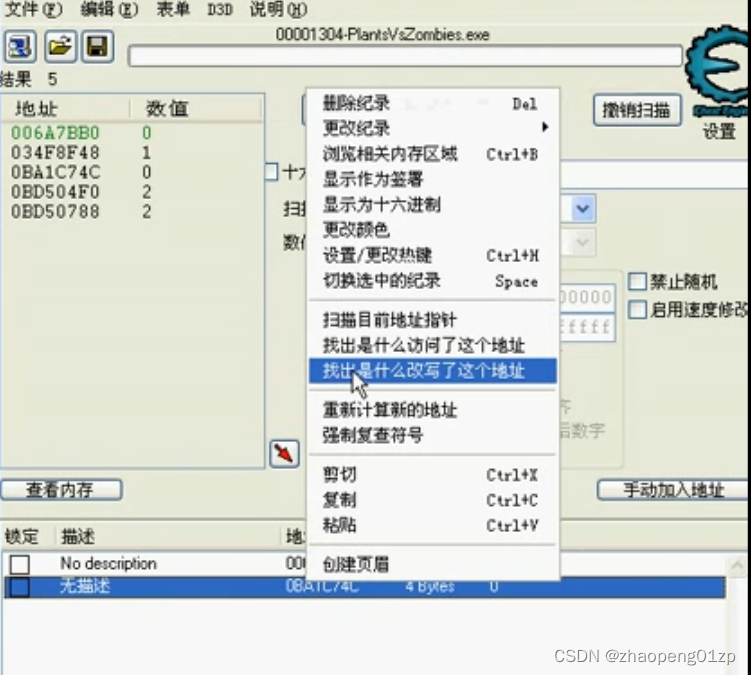Select address 0BD504F0 in results list
The height and width of the screenshot is (675, 751).
coord(56,192)
